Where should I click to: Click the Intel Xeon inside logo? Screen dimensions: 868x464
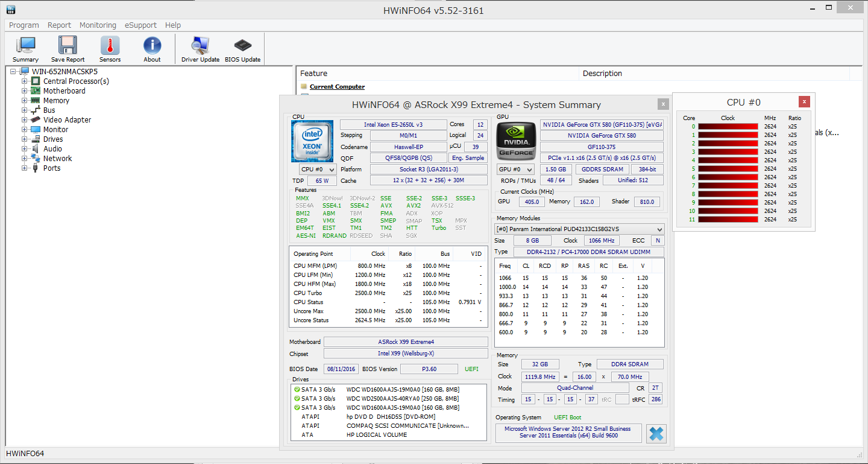(312, 140)
